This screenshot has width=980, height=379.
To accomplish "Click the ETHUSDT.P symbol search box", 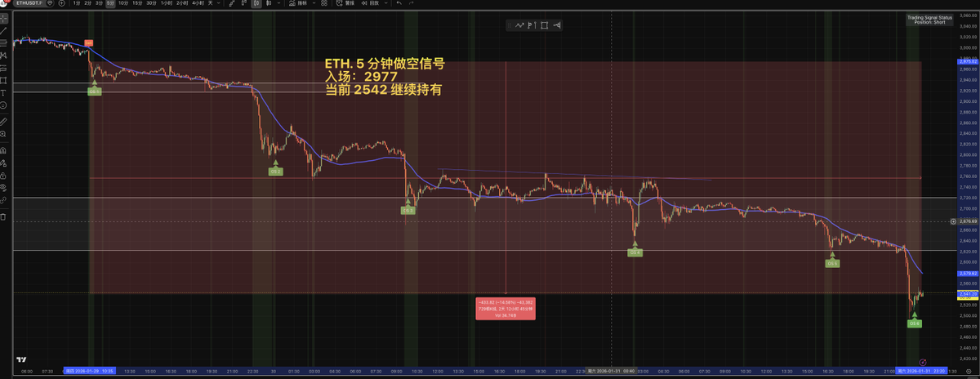I will [x=34, y=3].
